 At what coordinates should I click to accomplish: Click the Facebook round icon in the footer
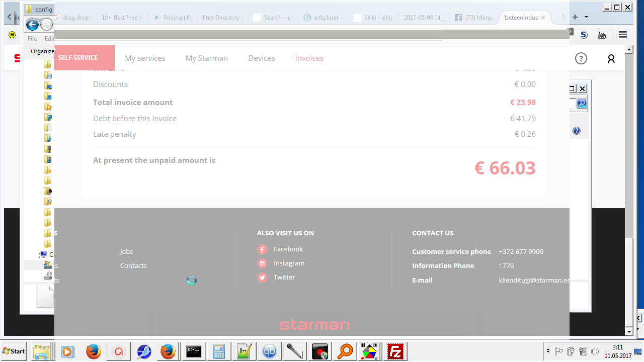point(262,249)
